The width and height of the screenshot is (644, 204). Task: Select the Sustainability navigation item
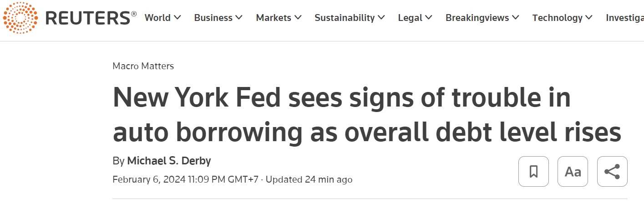[345, 18]
